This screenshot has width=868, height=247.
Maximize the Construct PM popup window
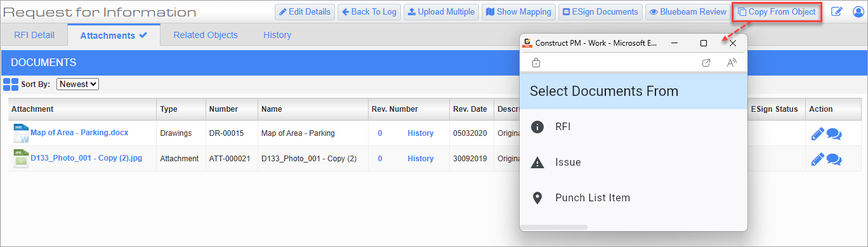[x=704, y=43]
